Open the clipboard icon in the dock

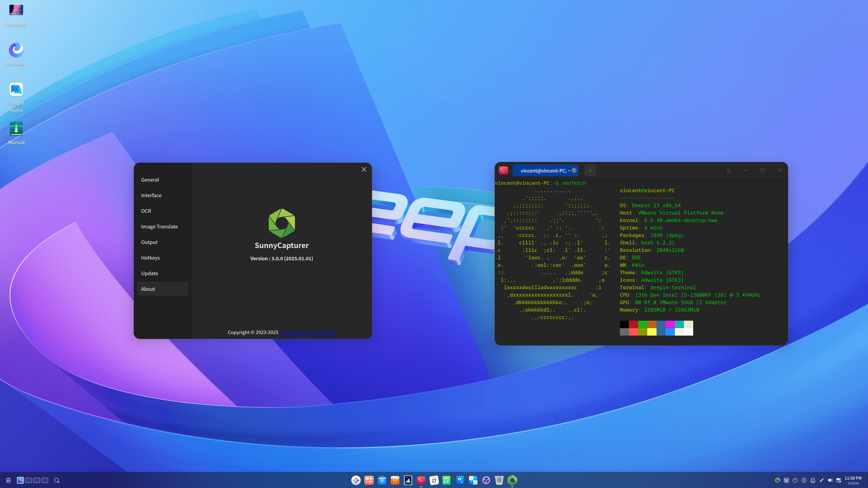(8, 480)
